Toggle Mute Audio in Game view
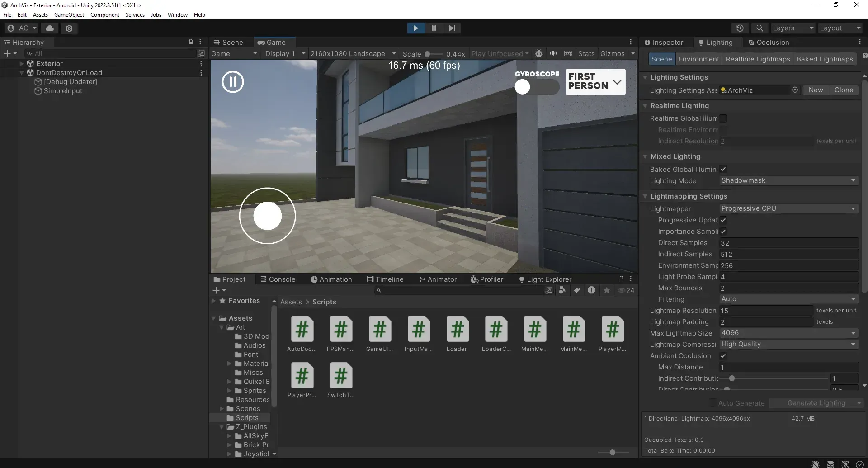Image resolution: width=868 pixels, height=468 pixels. point(553,53)
